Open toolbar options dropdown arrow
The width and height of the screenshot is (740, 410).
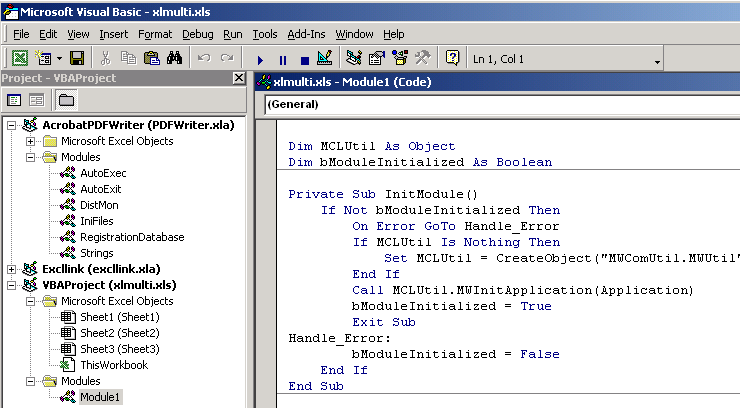tap(657, 62)
